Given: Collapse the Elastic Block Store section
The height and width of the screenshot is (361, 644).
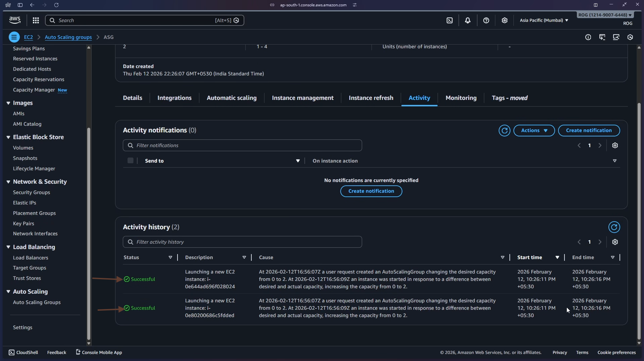Looking at the screenshot, I should tap(8, 137).
